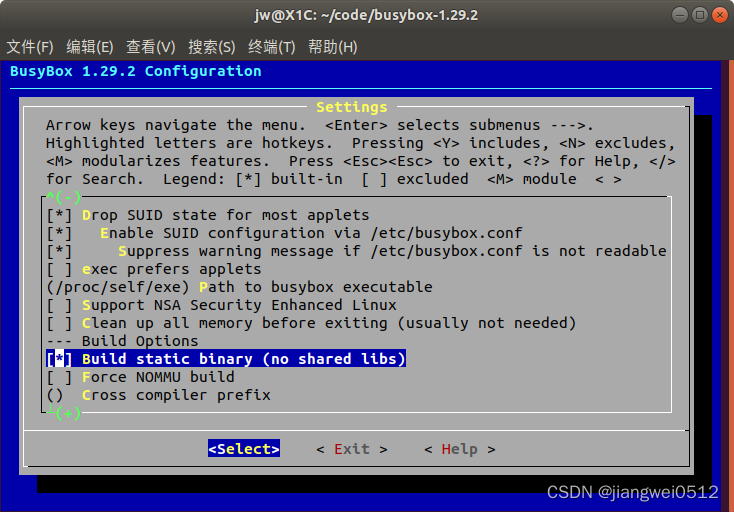Open the 终端(T) menu
Screen dimensions: 734x512
click(272, 47)
